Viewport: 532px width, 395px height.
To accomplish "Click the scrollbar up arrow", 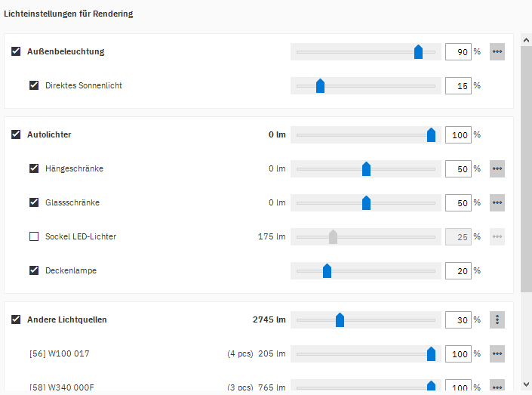I will tap(526, 39).
